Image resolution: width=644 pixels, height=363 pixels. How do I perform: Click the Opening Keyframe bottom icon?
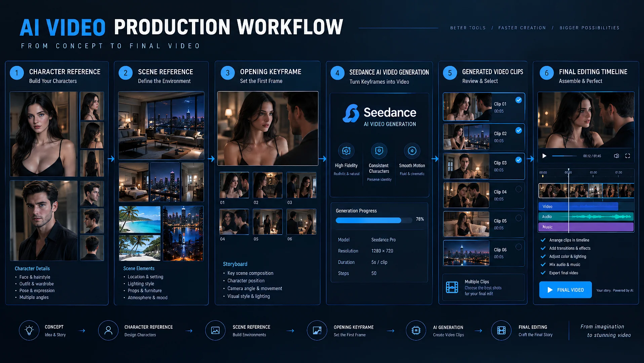coord(317,330)
